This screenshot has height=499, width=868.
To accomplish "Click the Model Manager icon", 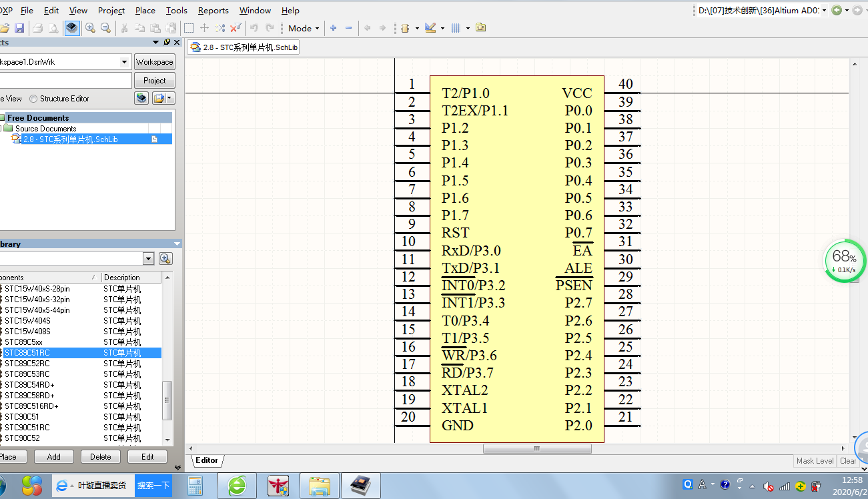I will pos(481,28).
